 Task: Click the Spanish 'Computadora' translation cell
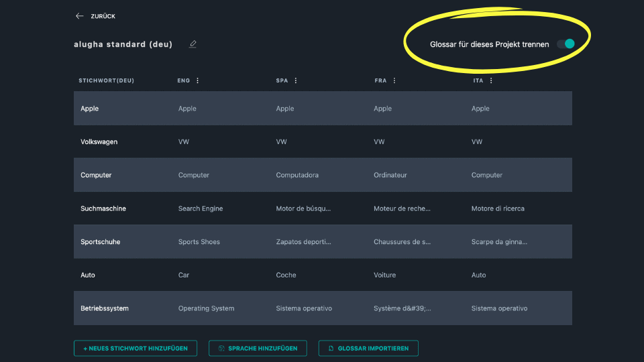point(297,175)
